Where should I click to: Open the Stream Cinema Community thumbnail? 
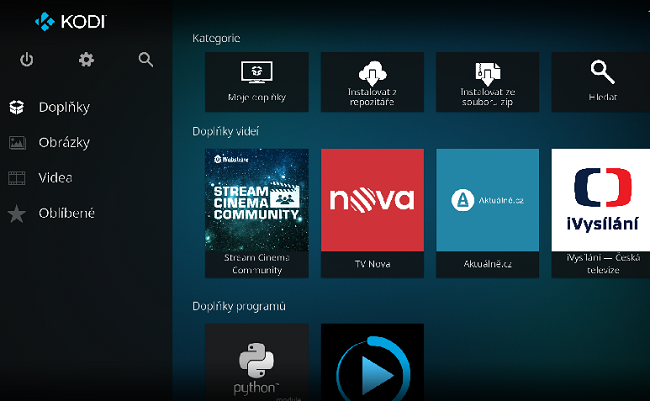point(257,200)
